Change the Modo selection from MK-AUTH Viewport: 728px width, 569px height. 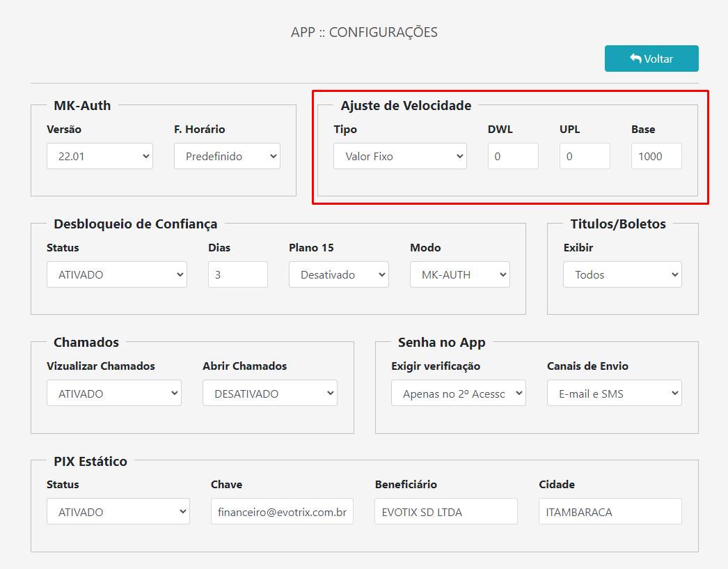tap(459, 274)
